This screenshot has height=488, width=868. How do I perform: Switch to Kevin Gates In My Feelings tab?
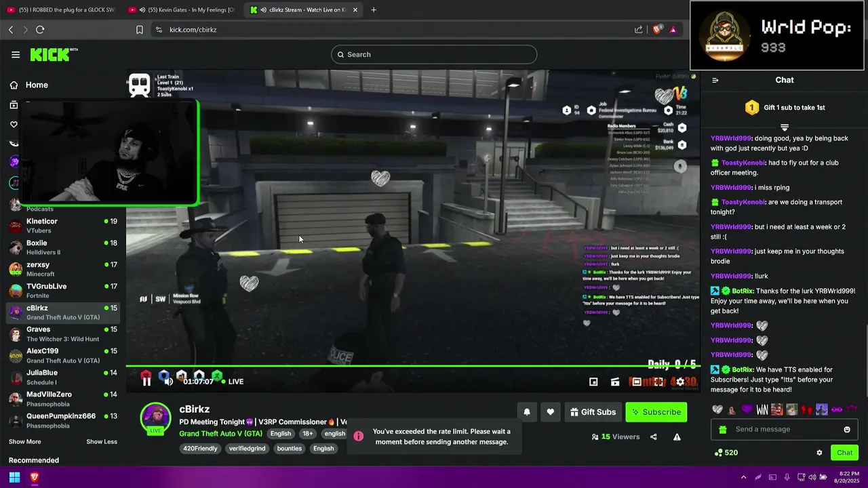pos(182,9)
